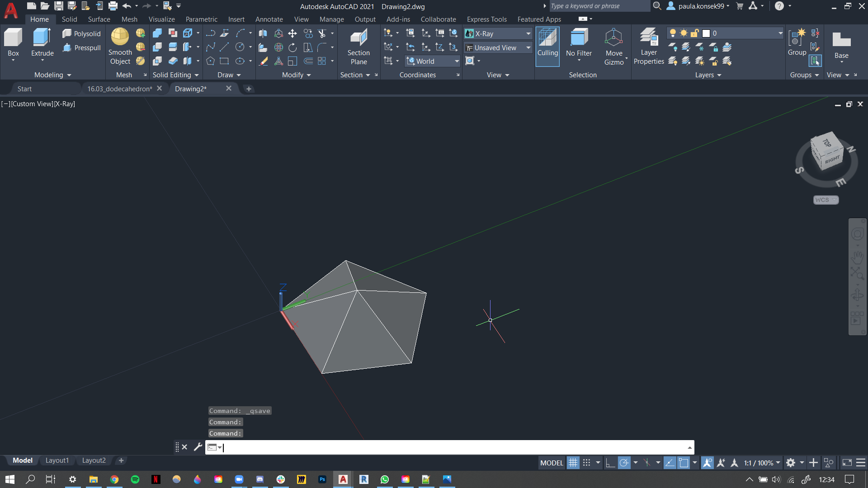This screenshot has width=868, height=488.
Task: Click the [X-Ray] viewport visual style label
Action: [x=65, y=103]
